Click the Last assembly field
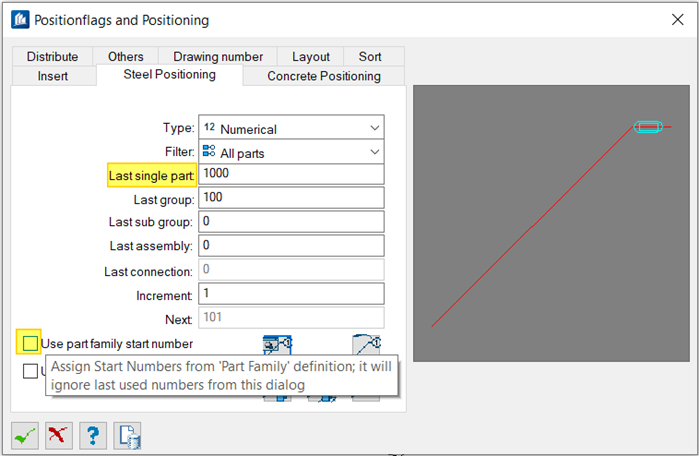Screen dimensions: 699x456 click(x=291, y=246)
